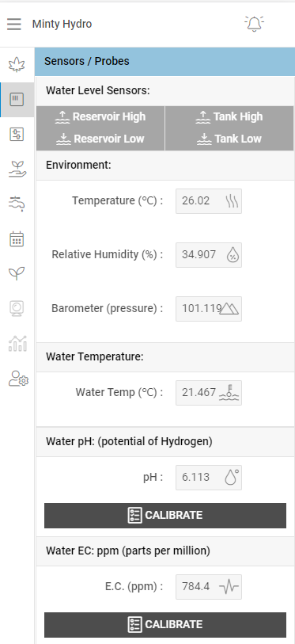Open the hamburger menu
The height and width of the screenshot is (644, 295).
14,25
